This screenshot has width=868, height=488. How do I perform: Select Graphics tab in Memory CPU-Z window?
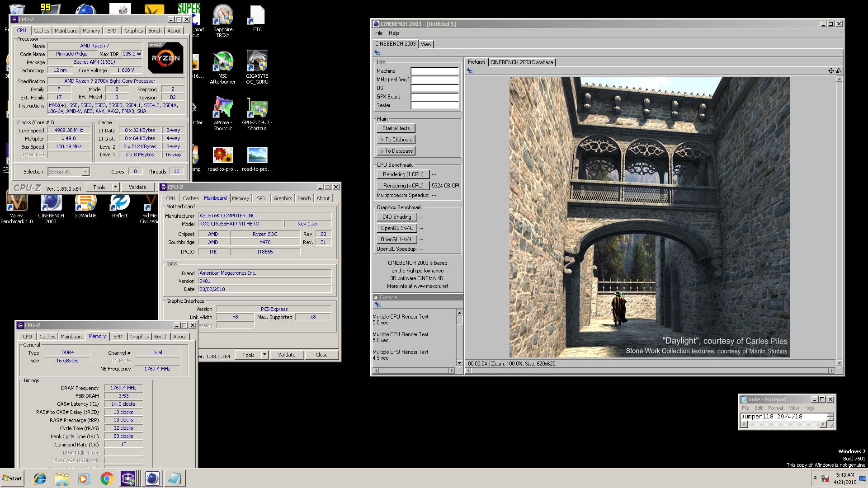(x=139, y=337)
